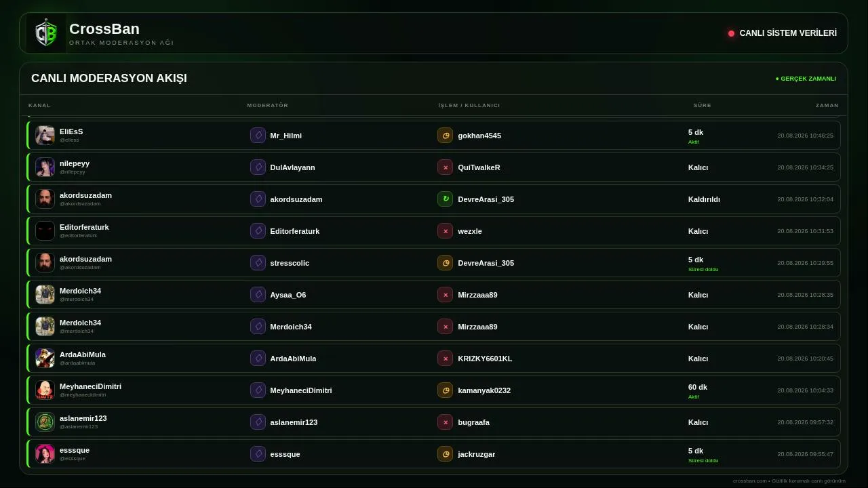Click banned user wezxle

pos(470,231)
